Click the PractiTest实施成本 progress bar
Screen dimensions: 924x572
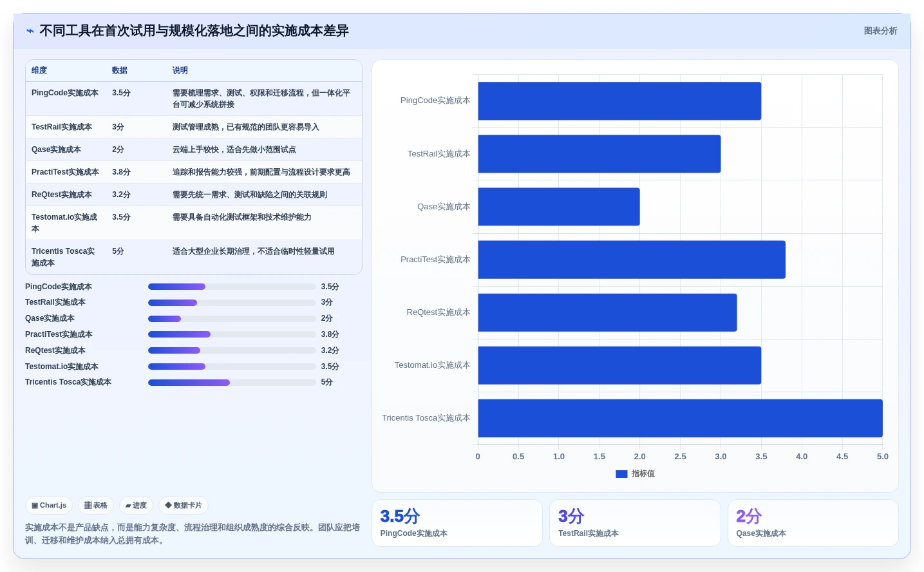[x=232, y=334]
